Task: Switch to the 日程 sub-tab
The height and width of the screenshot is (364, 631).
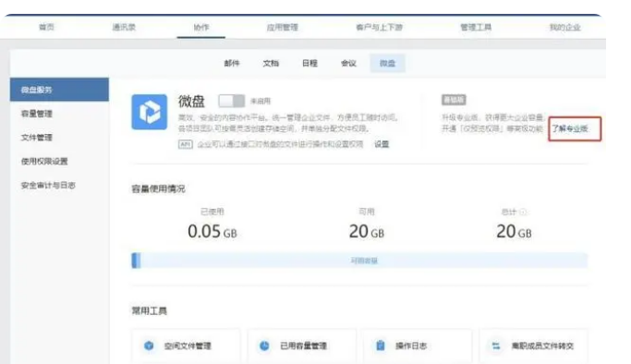Action: point(309,63)
